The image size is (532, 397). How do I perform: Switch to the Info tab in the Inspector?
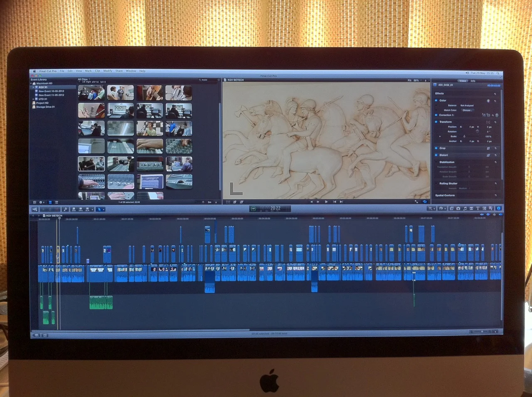click(473, 81)
